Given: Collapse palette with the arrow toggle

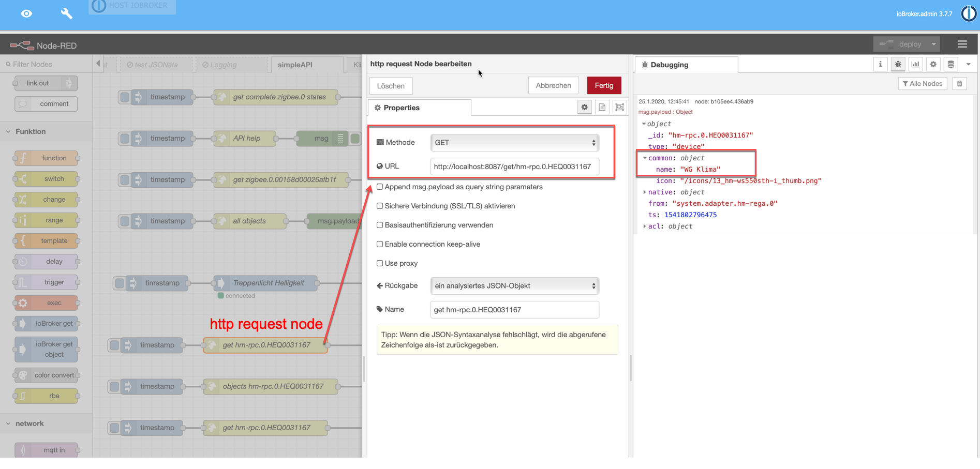Looking at the screenshot, I should tap(98, 64).
